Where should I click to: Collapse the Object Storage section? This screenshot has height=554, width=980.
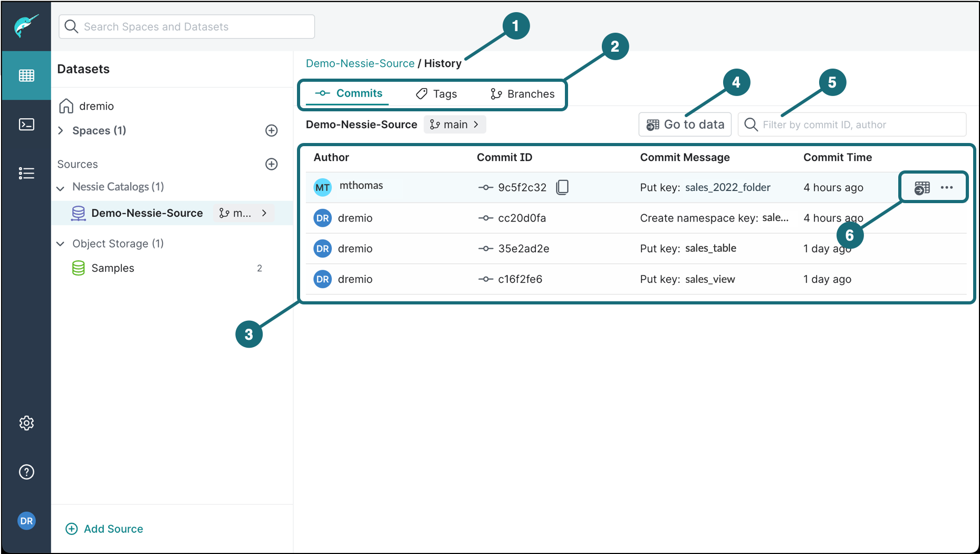coord(61,244)
